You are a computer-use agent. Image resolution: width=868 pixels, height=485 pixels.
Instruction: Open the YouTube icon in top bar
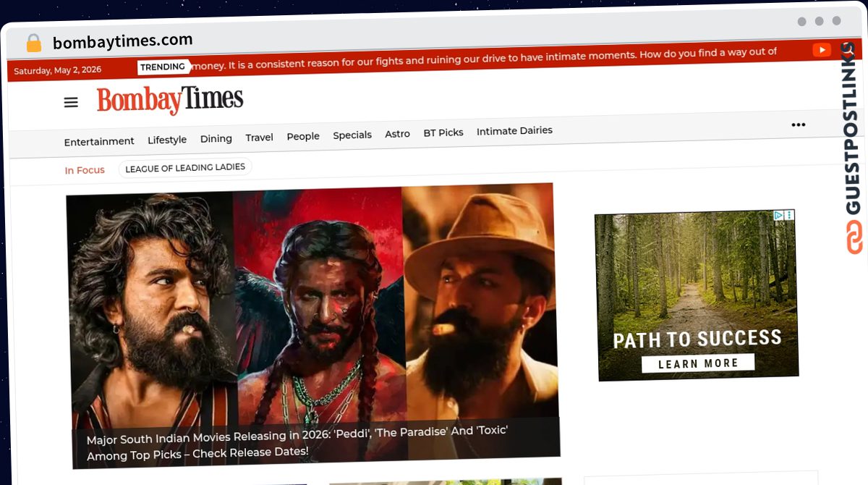tap(822, 50)
